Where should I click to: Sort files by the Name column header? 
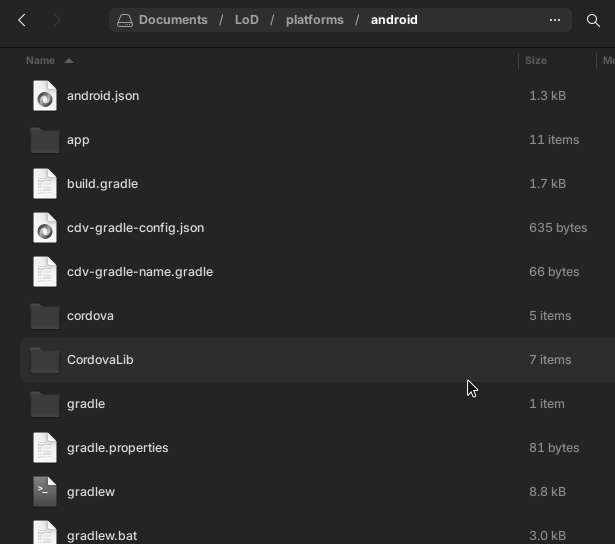[40, 61]
